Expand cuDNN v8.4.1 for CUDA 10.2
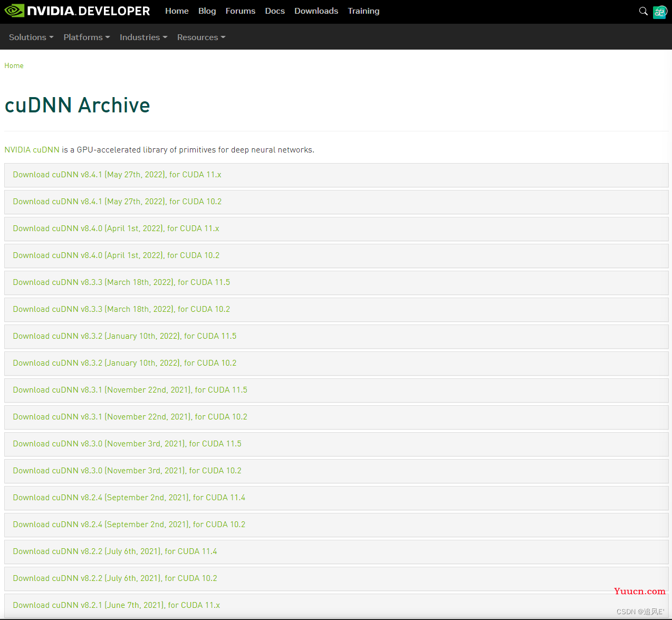 pyautogui.click(x=336, y=202)
